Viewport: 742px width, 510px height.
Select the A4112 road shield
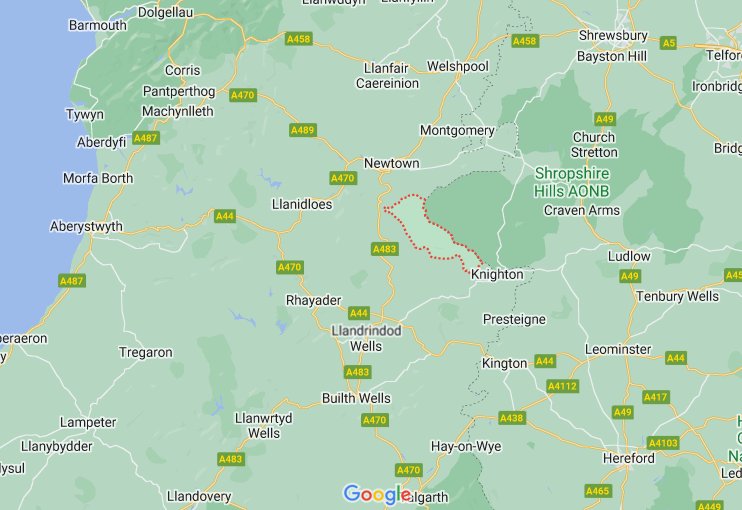(x=562, y=386)
